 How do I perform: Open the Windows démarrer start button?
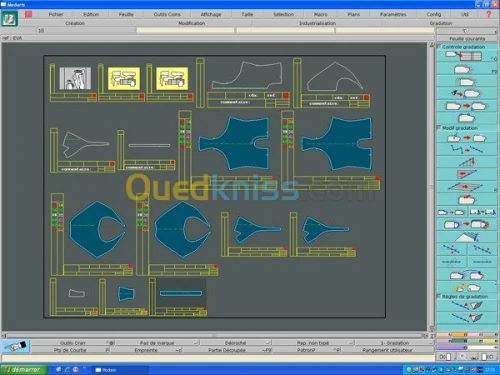click(23, 369)
